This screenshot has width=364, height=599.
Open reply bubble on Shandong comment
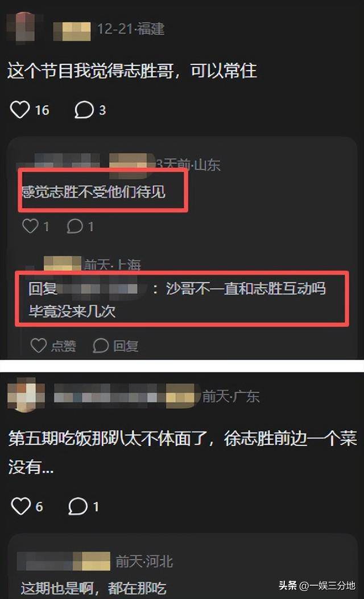[75, 226]
